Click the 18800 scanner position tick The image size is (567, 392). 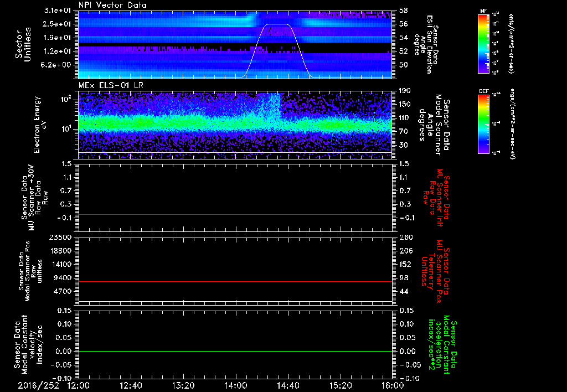point(60,251)
